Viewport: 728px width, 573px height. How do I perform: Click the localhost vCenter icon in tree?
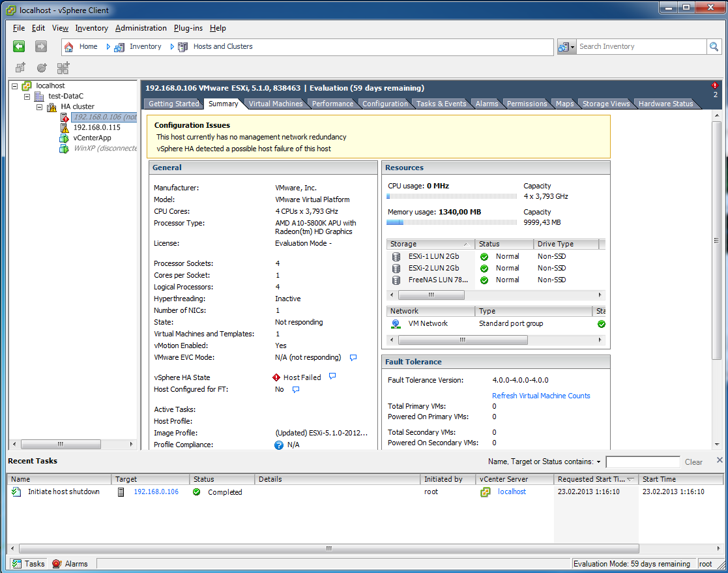tap(27, 86)
